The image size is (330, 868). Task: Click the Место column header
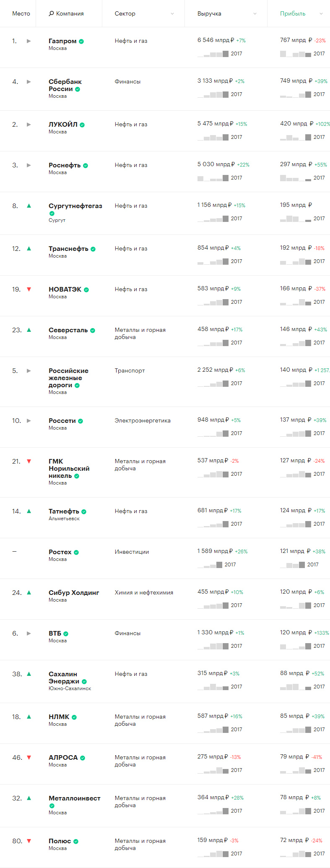(21, 14)
